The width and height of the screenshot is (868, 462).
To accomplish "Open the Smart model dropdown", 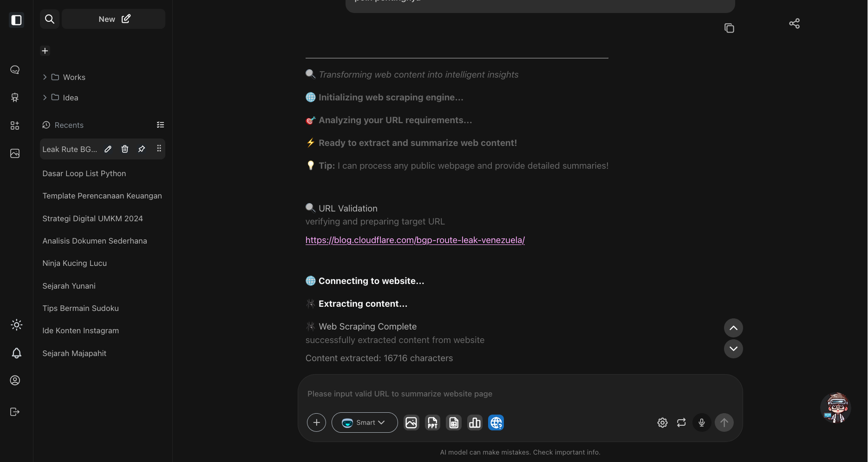I will point(365,422).
